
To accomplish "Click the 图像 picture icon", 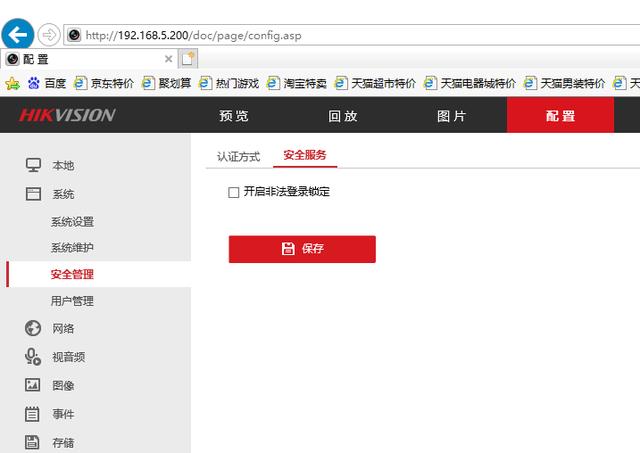I will tap(33, 385).
